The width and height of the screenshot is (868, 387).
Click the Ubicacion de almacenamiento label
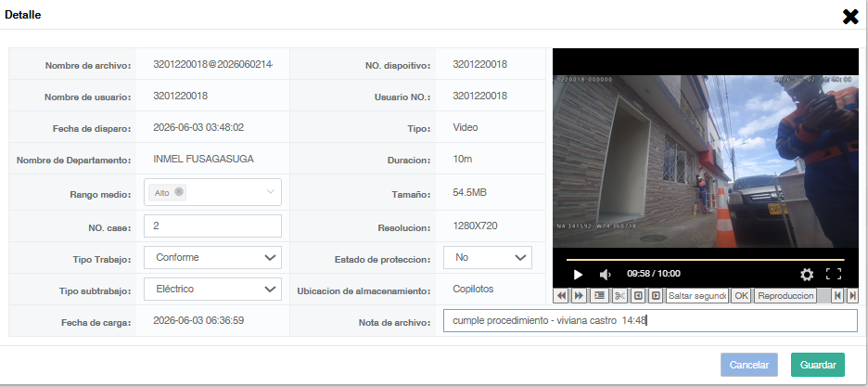point(364,290)
